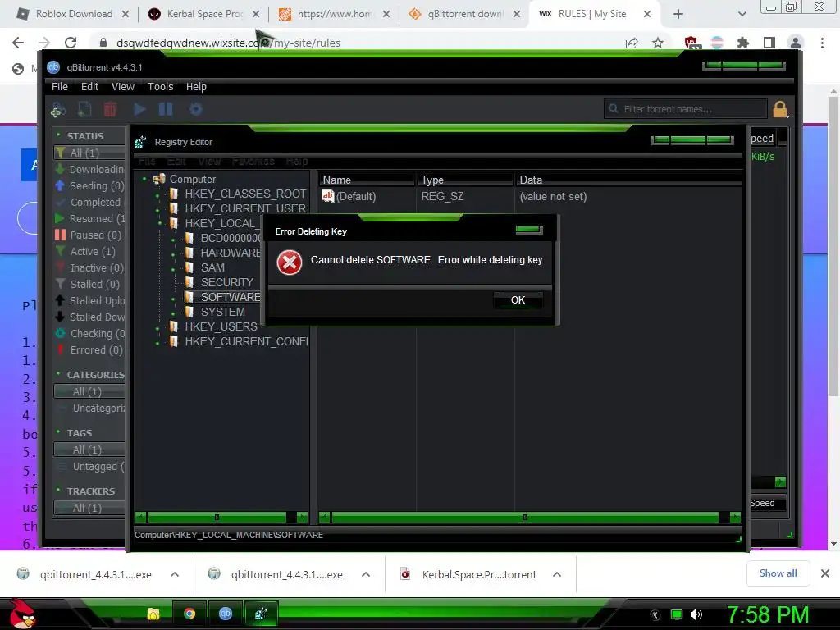Expand the HARDWARE key node

[x=173, y=254]
